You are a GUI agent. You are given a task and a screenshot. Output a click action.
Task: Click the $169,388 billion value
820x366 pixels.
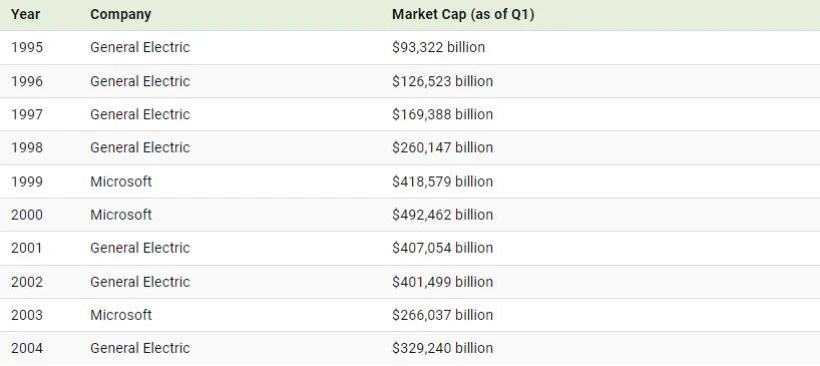click(442, 114)
